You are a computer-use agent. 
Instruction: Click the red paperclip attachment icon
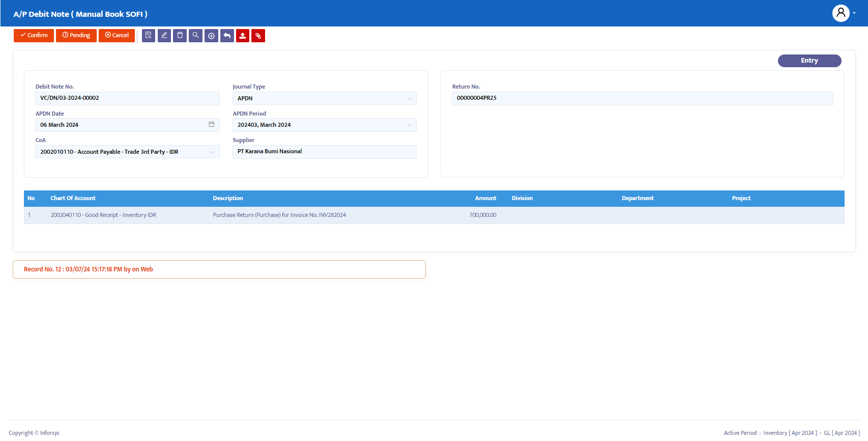(258, 36)
